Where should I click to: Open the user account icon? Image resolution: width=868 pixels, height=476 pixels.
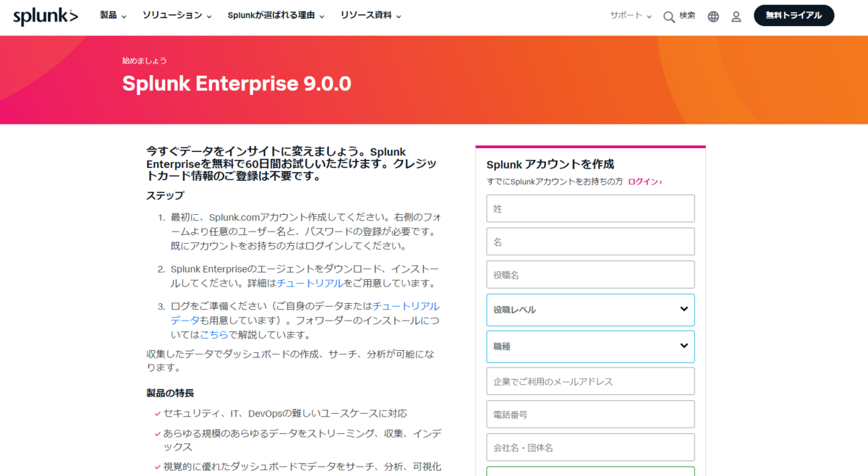[736, 17]
